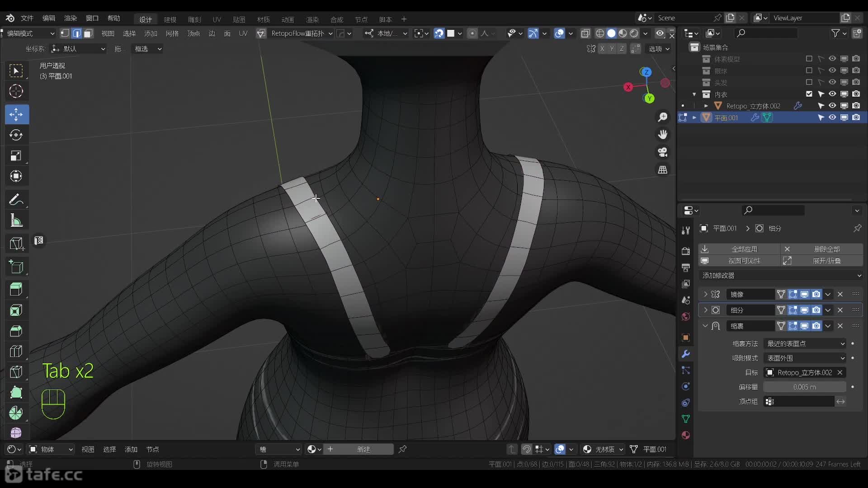Open the 添加修改器 dropdown
868x488 pixels.
point(781,276)
